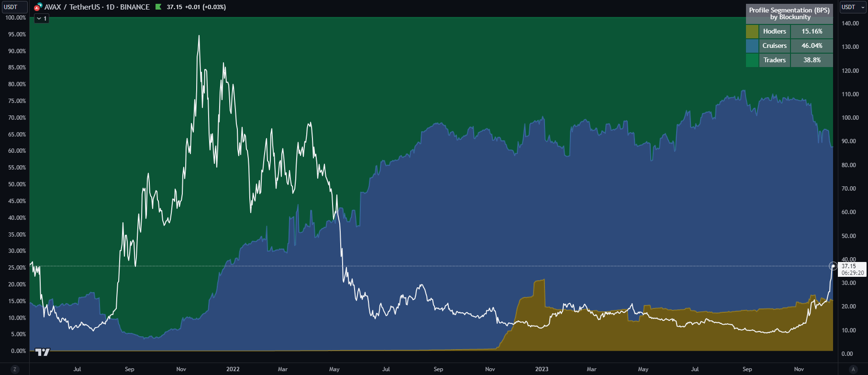Click the 2023 label on time axis
This screenshot has width=868, height=375.
tap(542, 369)
